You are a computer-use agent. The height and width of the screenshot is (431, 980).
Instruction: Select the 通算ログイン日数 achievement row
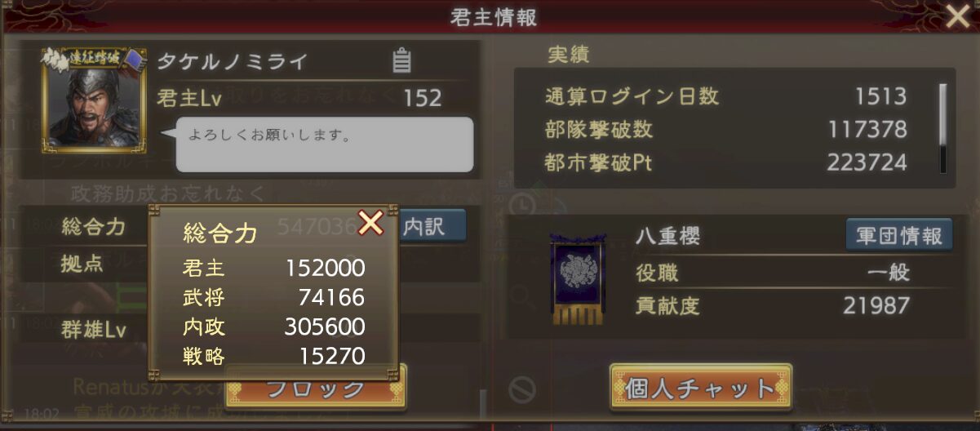726,96
